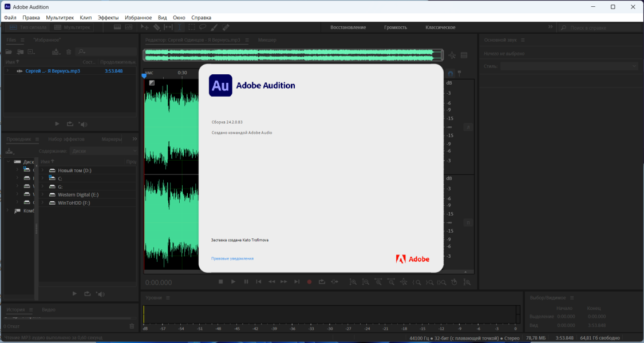Screen dimensions: 644x343
Task: Click Правовые уведомления link in the About dialog
Action: click(x=232, y=258)
